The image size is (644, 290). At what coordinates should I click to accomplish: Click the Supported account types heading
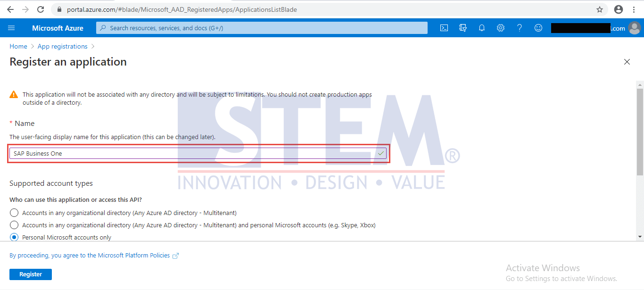(x=51, y=183)
